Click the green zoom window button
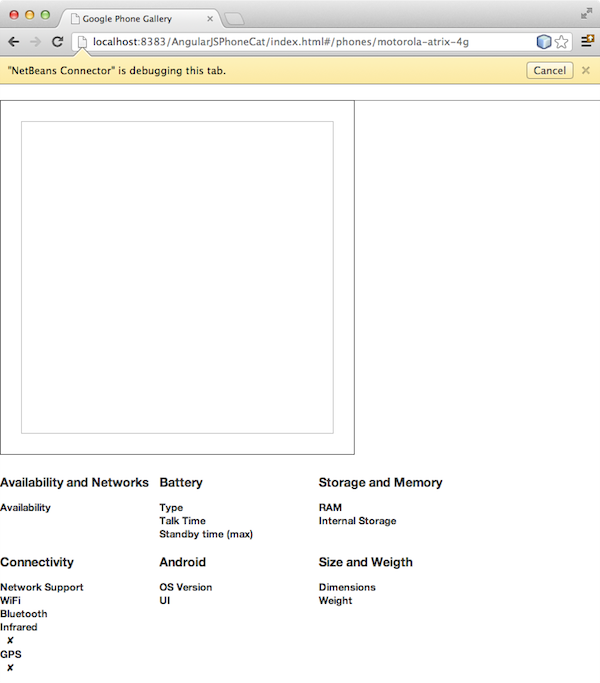Viewport: 600px width, 683px height. (x=46, y=15)
